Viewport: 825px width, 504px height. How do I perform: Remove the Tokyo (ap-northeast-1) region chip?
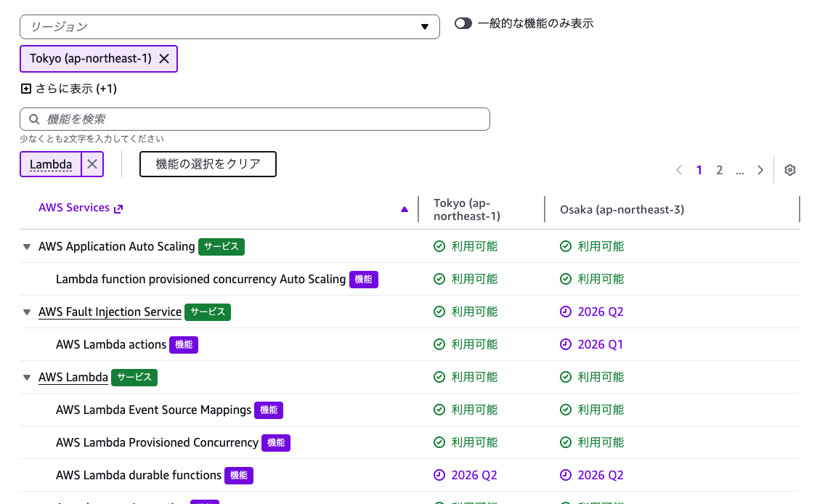[x=164, y=59]
